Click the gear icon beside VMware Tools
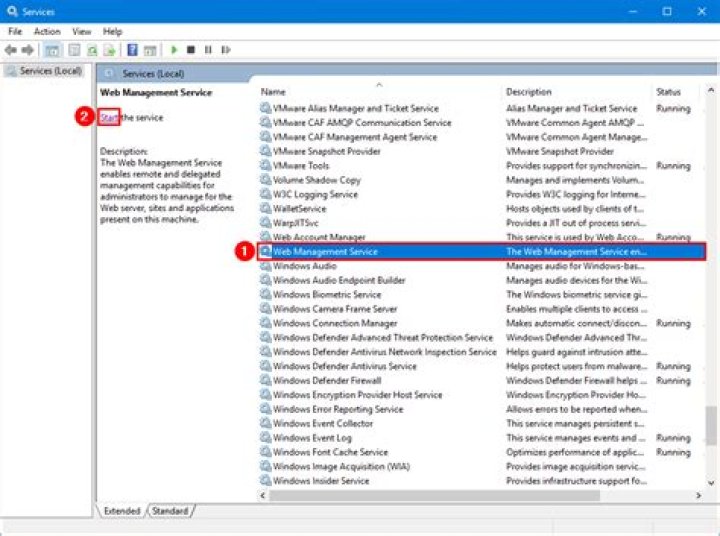 point(265,165)
